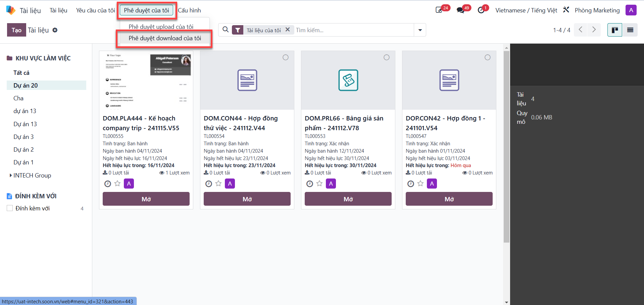Click the debug tools wrench icon
This screenshot has width=644, height=305.
pyautogui.click(x=566, y=10)
